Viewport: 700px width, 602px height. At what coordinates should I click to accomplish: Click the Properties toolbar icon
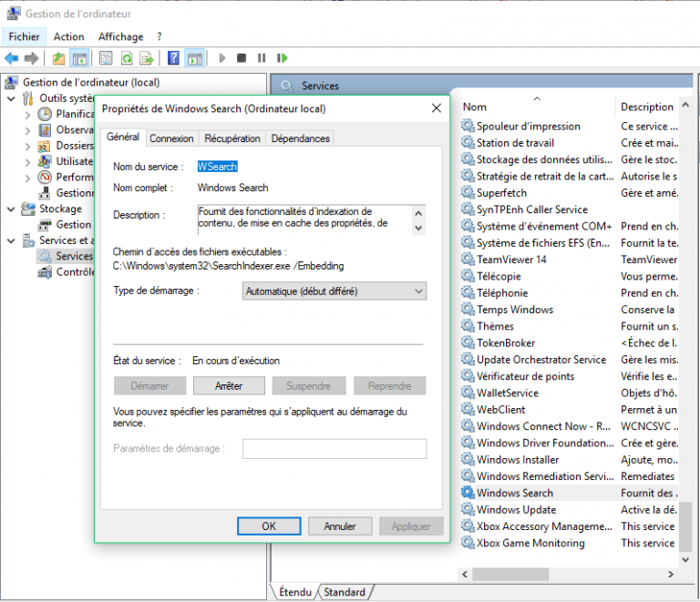106,58
